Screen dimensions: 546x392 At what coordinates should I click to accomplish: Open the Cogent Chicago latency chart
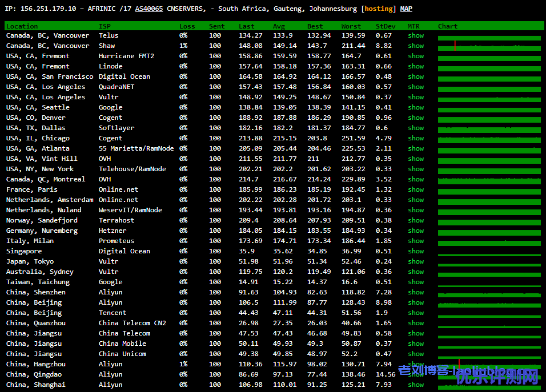point(489,139)
